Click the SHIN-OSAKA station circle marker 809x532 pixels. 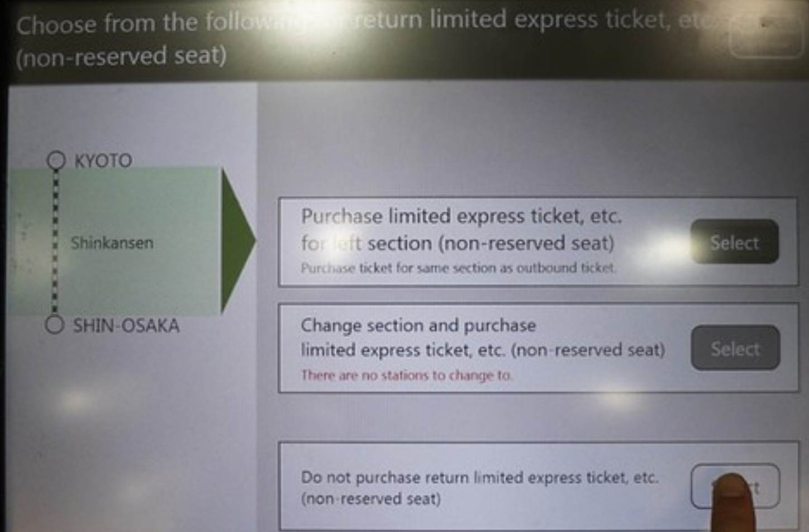pos(54,325)
